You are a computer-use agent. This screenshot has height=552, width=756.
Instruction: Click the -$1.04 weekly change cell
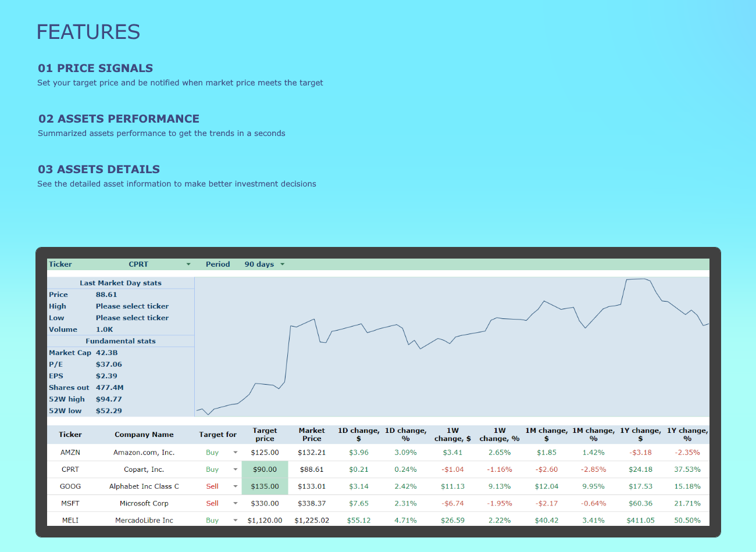(x=452, y=469)
